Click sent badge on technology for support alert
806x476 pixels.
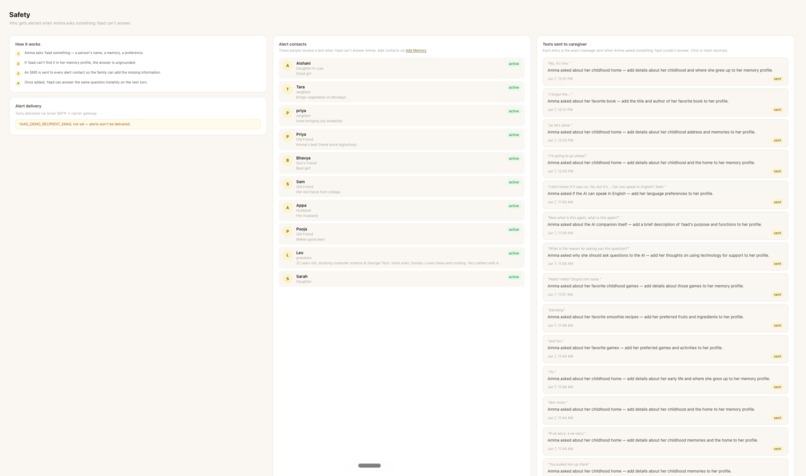[x=777, y=264]
